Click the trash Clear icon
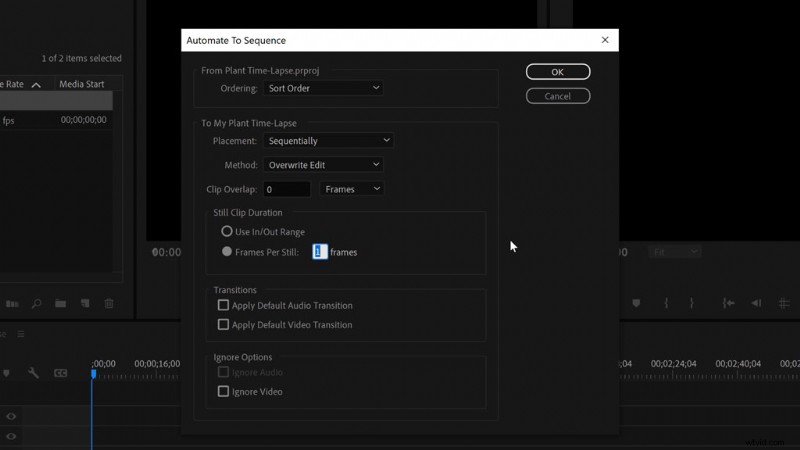This screenshot has width=800, height=450. point(109,303)
